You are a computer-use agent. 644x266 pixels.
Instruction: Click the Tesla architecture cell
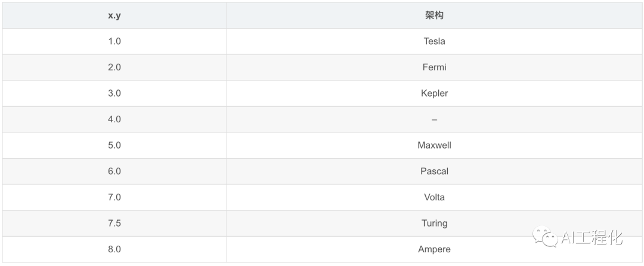point(434,41)
